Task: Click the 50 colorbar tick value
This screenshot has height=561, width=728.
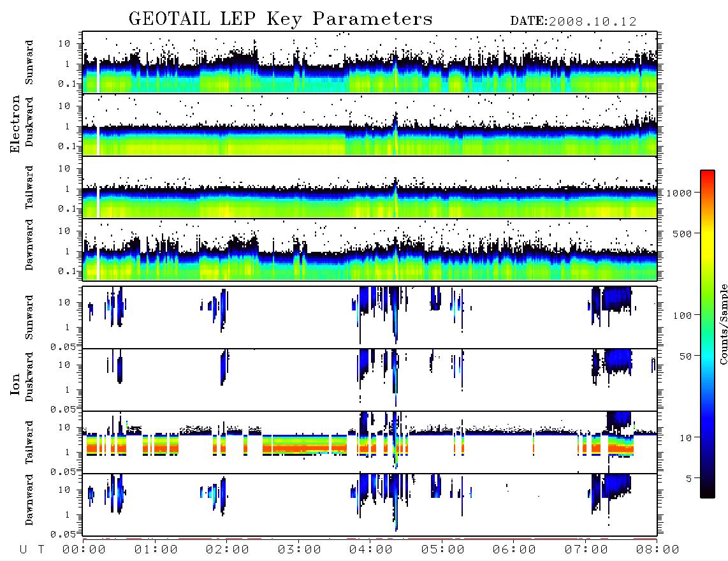Action: (x=685, y=356)
